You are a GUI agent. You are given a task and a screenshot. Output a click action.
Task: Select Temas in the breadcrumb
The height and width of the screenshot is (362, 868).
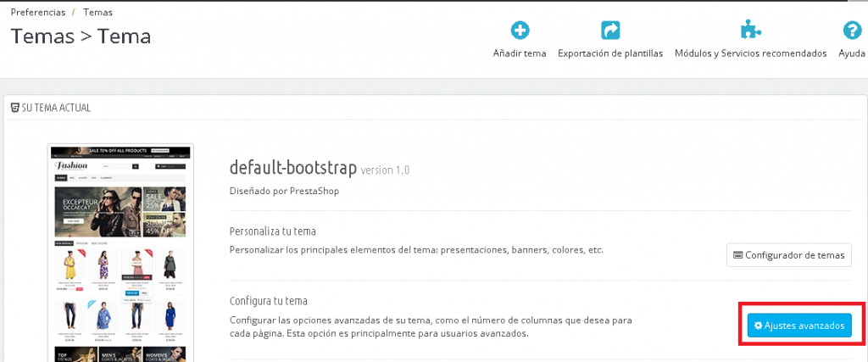point(98,13)
